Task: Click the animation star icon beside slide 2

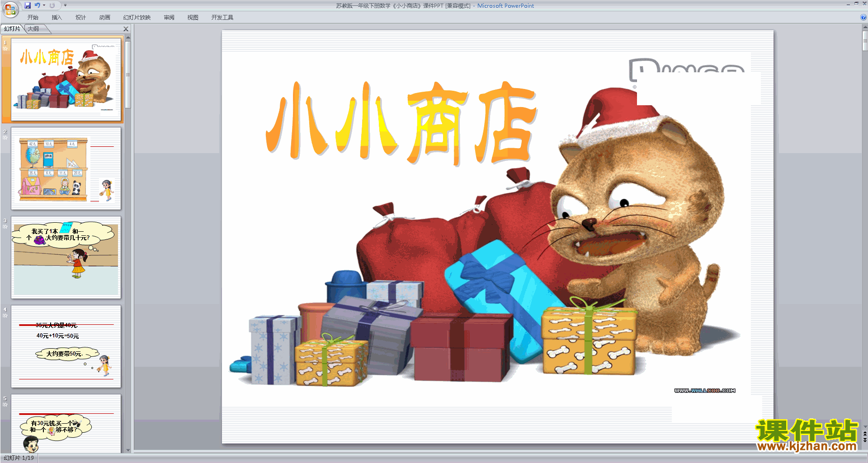Action: point(5,138)
